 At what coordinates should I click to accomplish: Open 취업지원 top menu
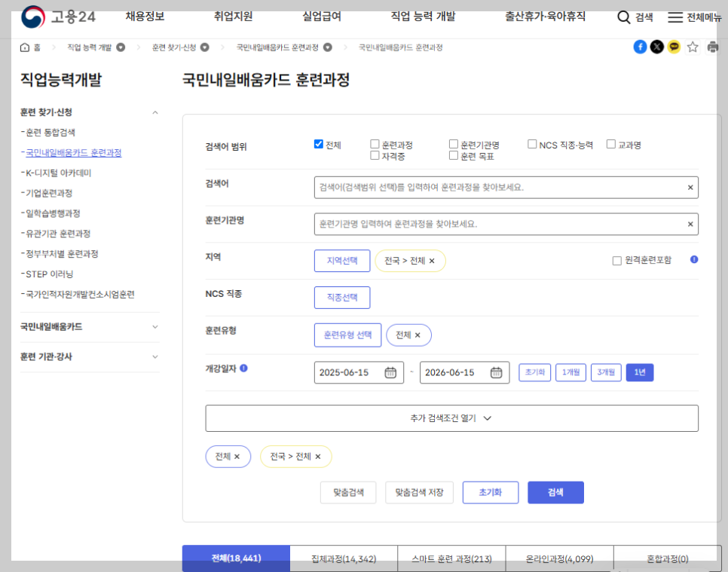coord(233,17)
